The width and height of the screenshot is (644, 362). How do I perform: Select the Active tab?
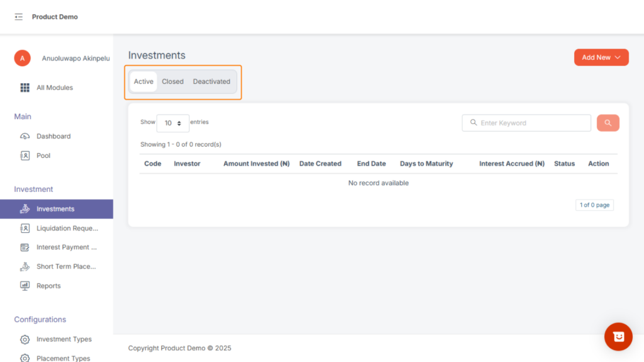click(143, 81)
